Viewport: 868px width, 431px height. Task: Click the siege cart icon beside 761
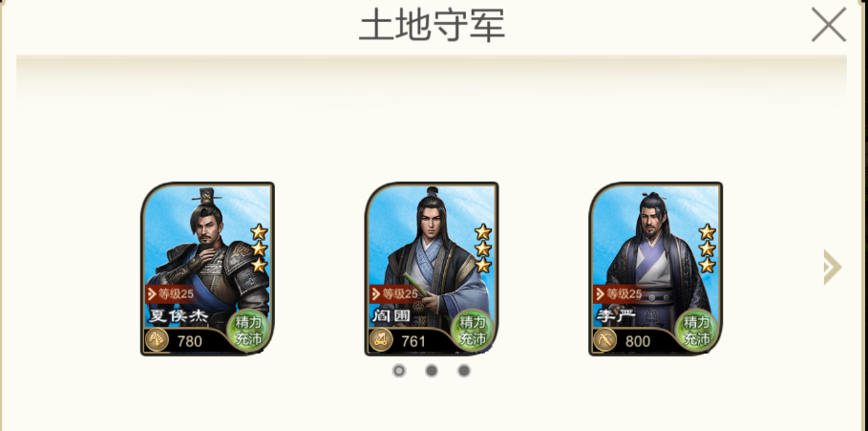tap(381, 340)
